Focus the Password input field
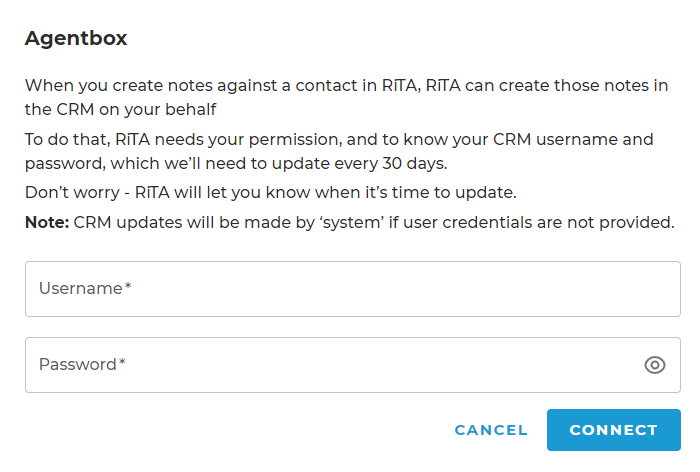Viewport: 700px width, 472px height. pos(353,365)
